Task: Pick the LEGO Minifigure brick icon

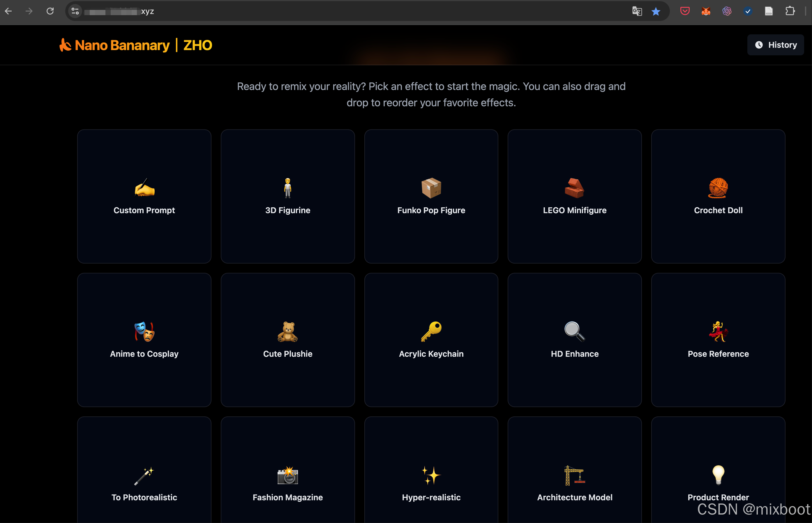Action: pos(574,188)
